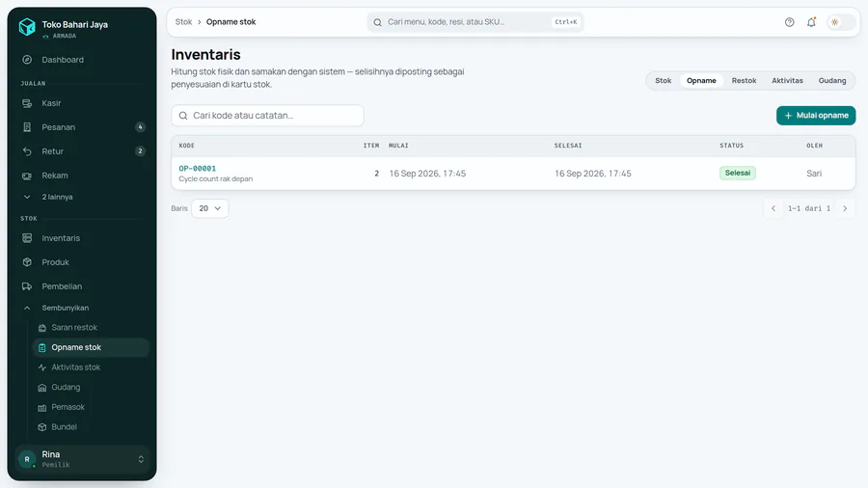Click the SELESAI column header
The image size is (868, 488).
(568, 146)
